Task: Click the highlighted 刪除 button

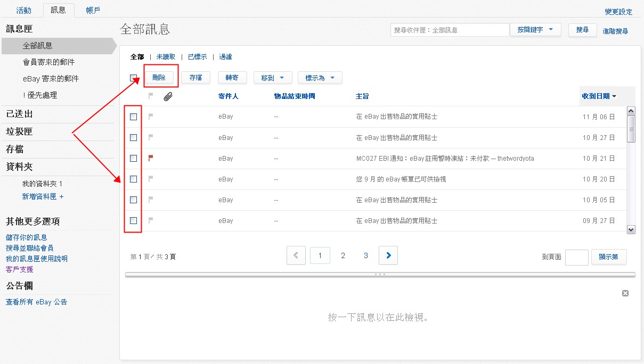Action: [160, 77]
